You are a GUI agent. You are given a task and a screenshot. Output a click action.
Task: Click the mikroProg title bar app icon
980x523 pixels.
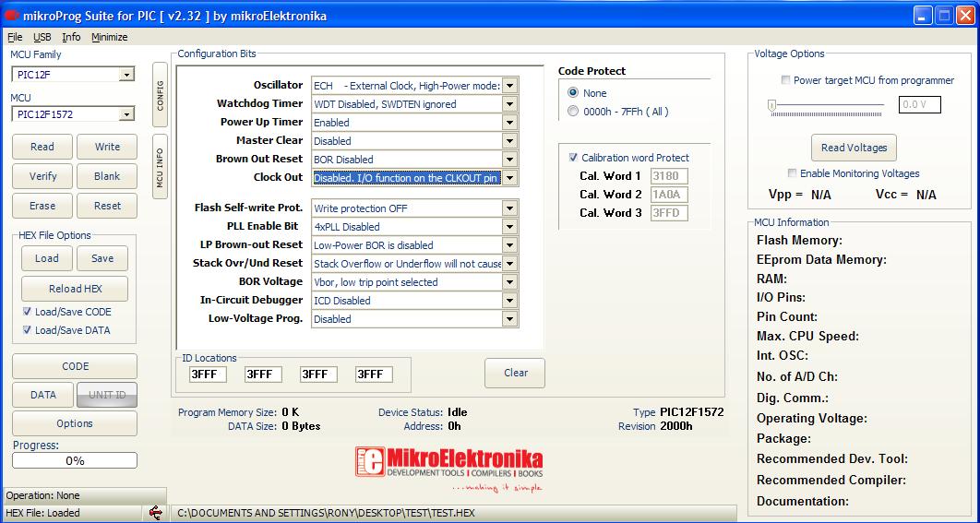click(x=13, y=16)
